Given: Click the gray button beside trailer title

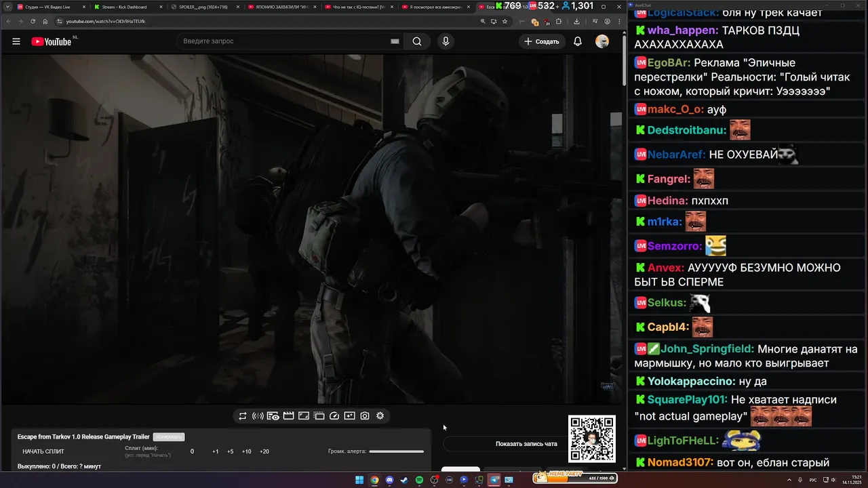Looking at the screenshot, I should [x=169, y=437].
